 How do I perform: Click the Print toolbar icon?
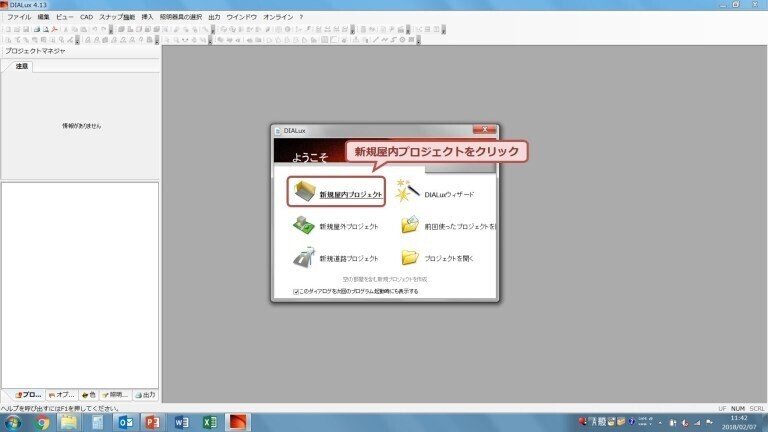(37, 29)
